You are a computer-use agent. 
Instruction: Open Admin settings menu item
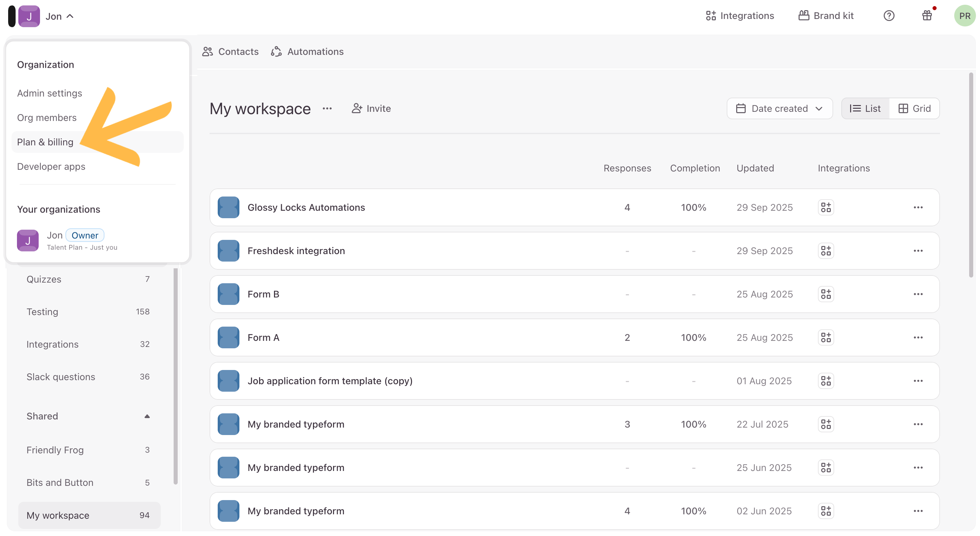pyautogui.click(x=50, y=93)
